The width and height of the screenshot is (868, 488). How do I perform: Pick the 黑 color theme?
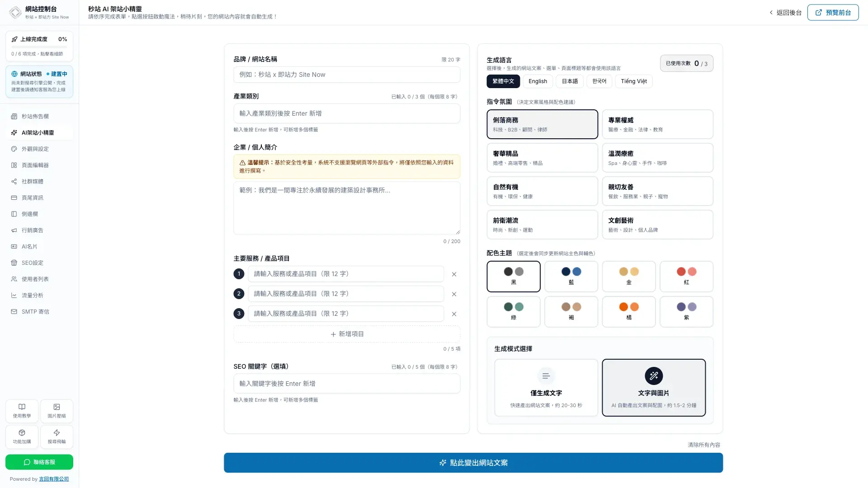click(514, 277)
